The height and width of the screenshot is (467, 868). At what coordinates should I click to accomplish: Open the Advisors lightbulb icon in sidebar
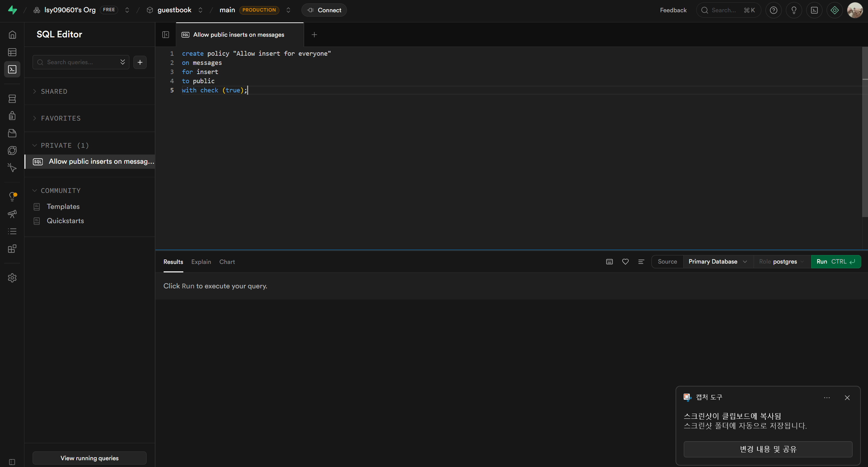point(12,196)
